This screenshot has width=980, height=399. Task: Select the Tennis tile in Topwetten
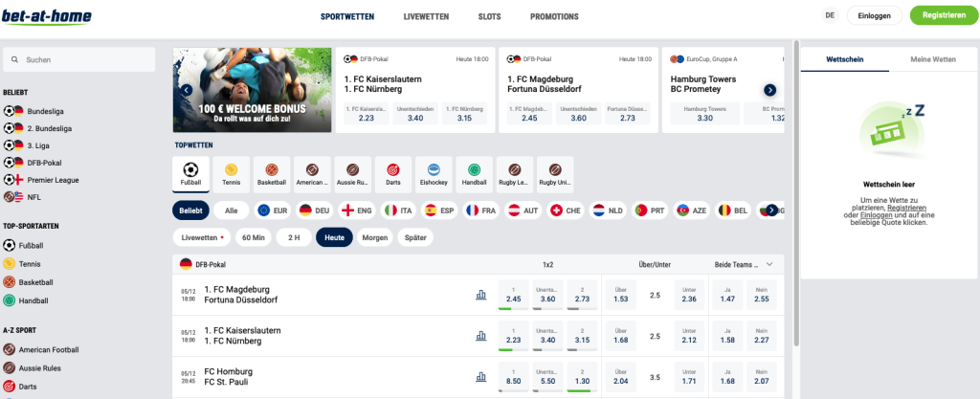pos(232,175)
